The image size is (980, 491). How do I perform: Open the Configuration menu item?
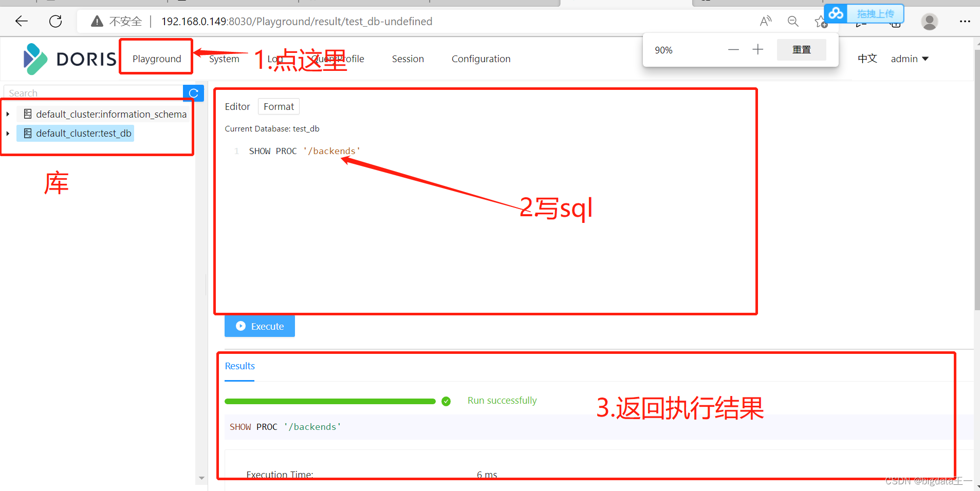coord(481,59)
